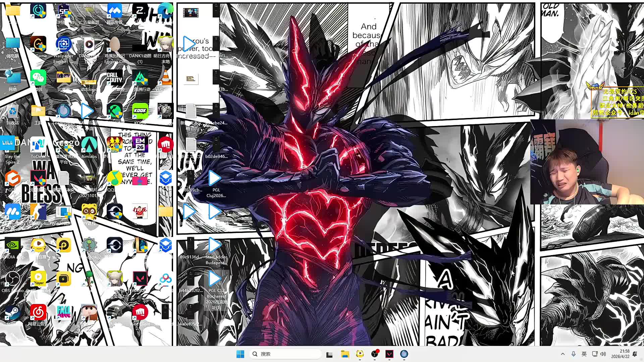Open File Explorer from the taskbar
The width and height of the screenshot is (644, 362).
tap(345, 354)
